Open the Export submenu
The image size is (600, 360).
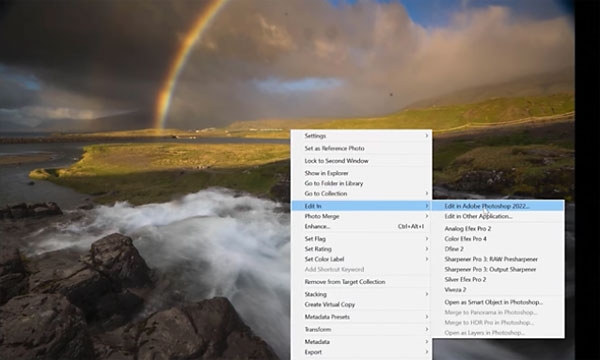tap(361, 352)
